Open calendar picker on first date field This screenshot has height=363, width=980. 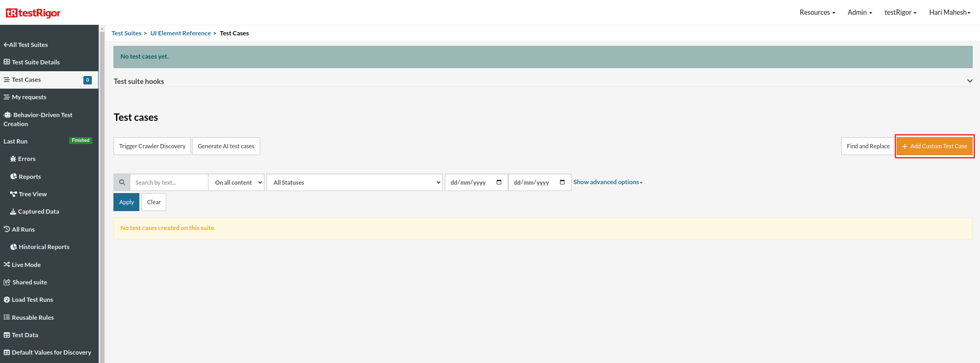(x=499, y=183)
